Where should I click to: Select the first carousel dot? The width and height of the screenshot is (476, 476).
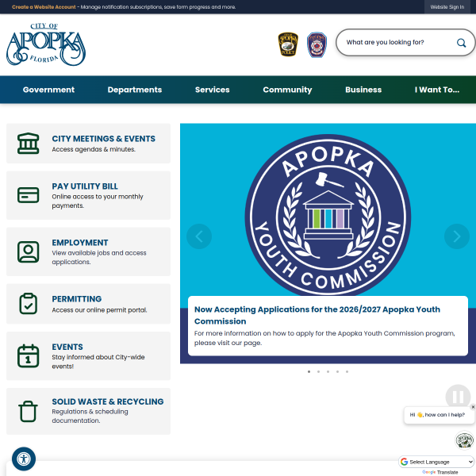(309, 371)
